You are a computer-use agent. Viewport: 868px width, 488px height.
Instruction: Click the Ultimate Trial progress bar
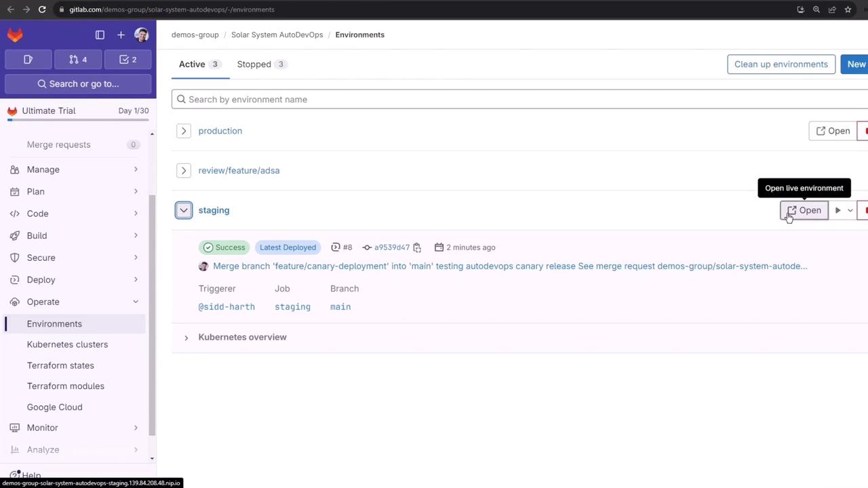coord(78,121)
